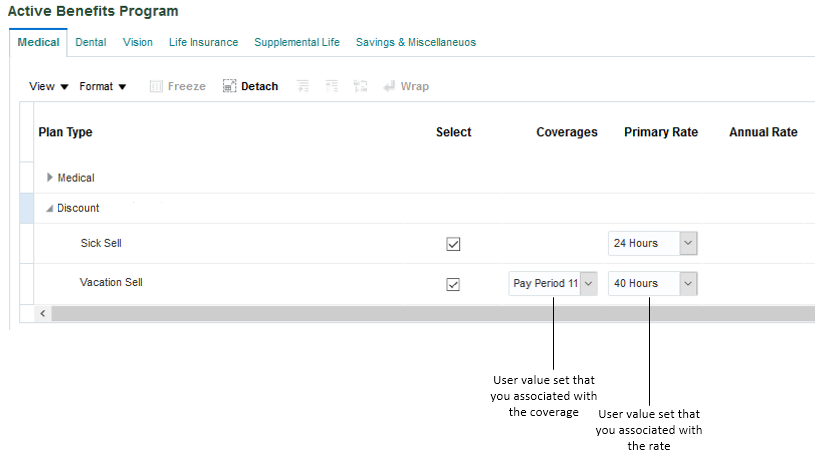Open Vacation Sell 40 Hours rate dropdown
824x465 pixels.
pyautogui.click(x=687, y=284)
